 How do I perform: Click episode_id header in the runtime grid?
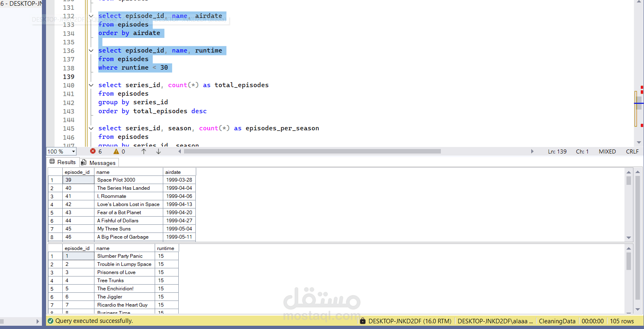coord(78,248)
